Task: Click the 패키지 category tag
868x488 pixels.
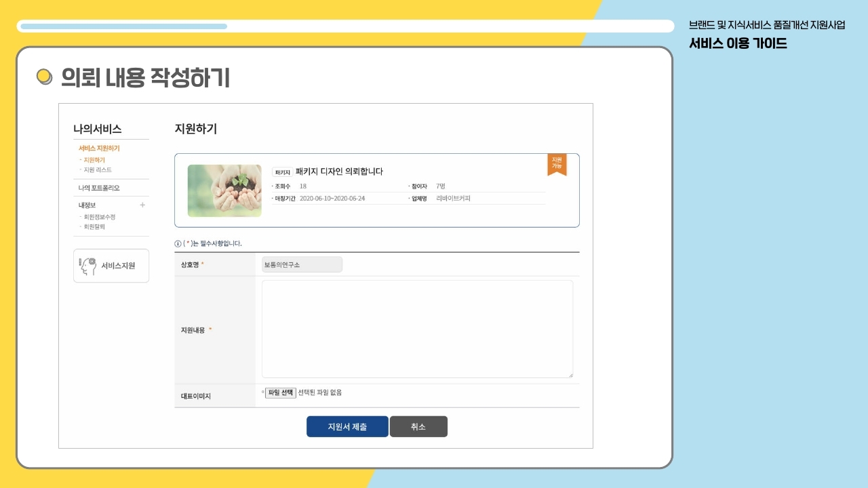Action: 282,172
